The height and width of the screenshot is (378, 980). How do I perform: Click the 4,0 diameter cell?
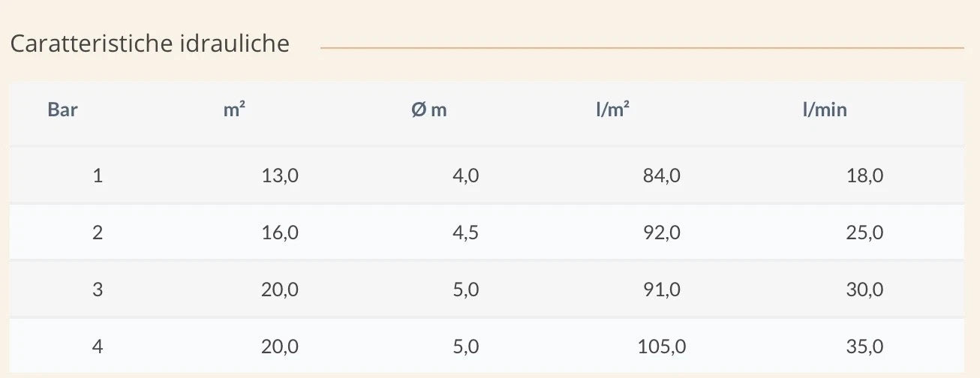[466, 176]
